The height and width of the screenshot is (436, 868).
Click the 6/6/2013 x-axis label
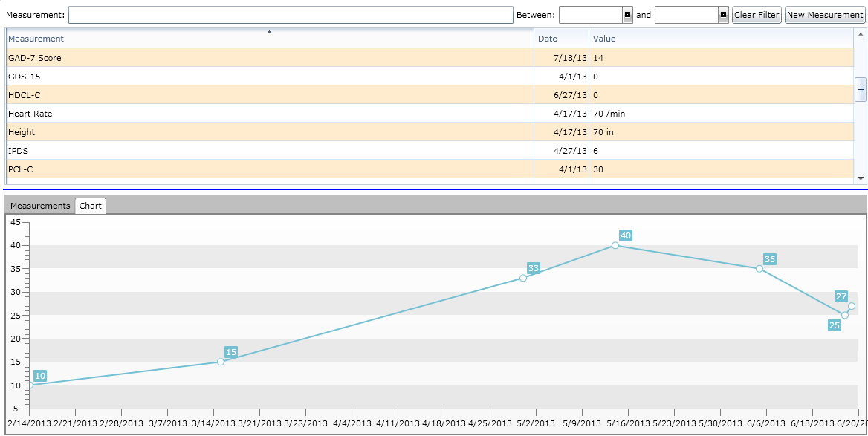click(766, 423)
